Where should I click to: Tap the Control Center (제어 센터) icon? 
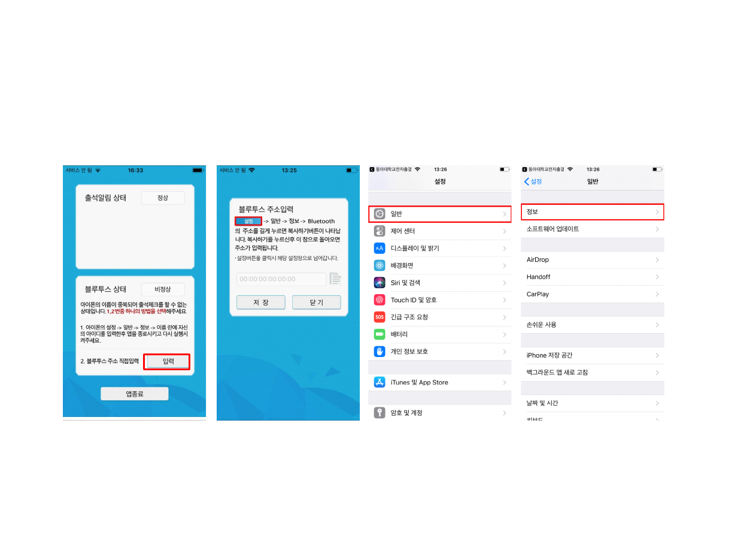(x=379, y=231)
